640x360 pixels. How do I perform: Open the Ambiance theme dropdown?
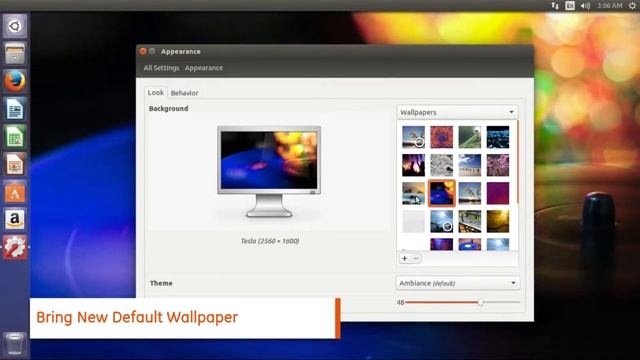point(458,283)
